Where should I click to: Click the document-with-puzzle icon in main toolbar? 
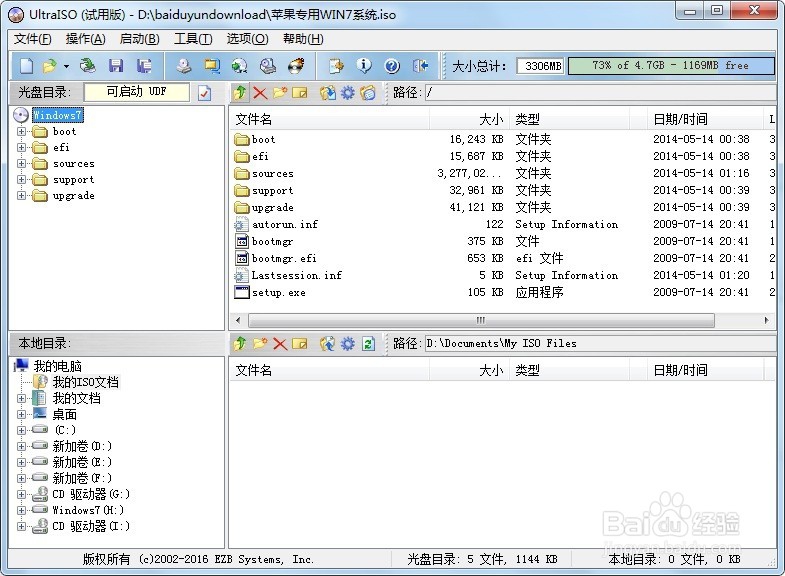click(336, 66)
